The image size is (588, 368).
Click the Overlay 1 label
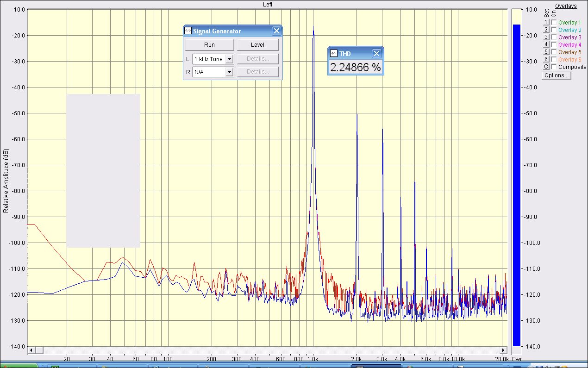[569, 22]
